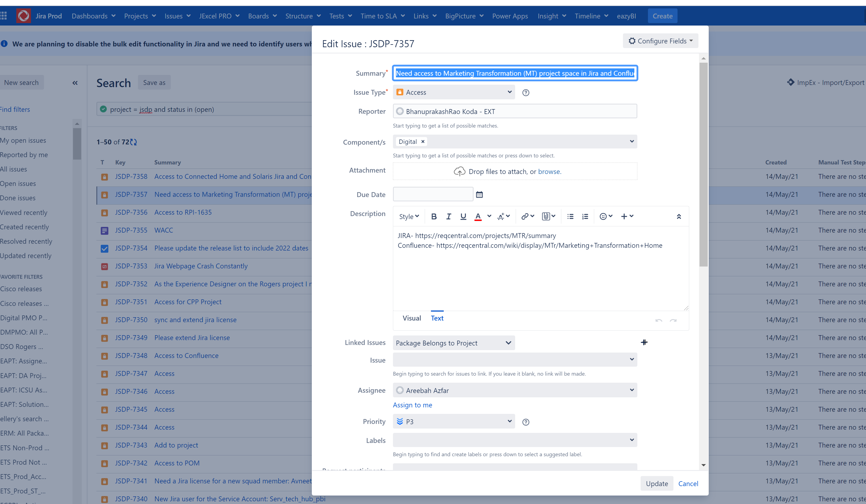Open the Issue Type dropdown
The image size is (866, 504).
[454, 92]
